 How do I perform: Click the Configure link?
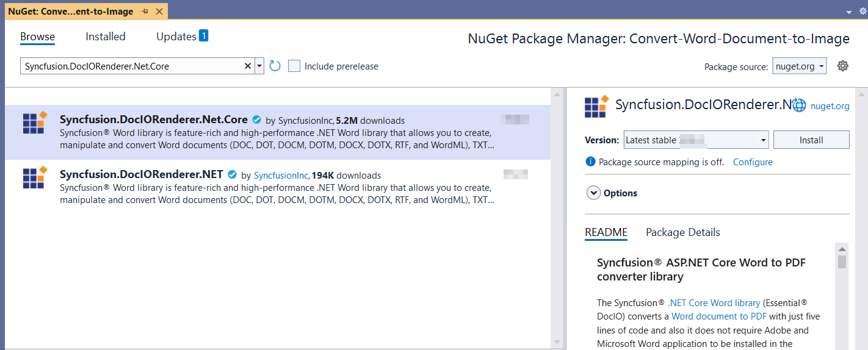[x=753, y=162]
